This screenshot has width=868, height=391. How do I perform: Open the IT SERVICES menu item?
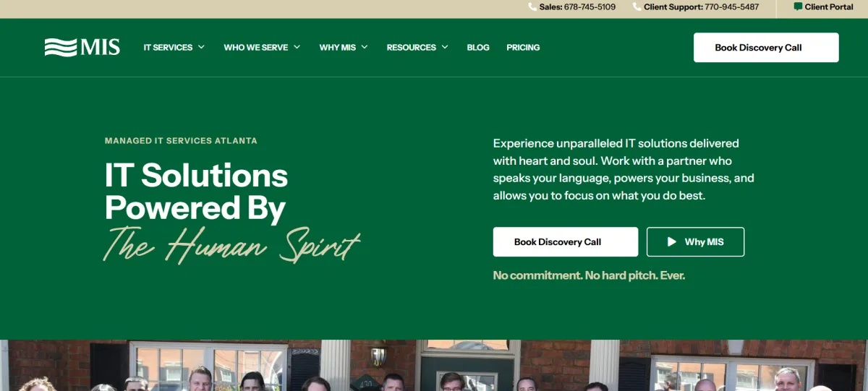168,48
